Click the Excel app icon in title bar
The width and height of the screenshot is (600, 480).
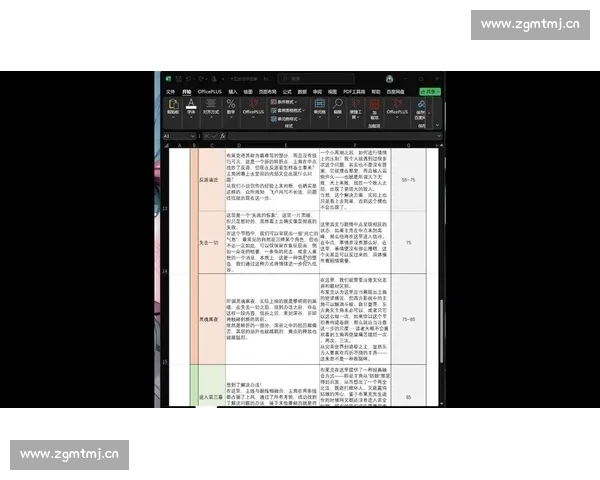[x=168, y=78]
